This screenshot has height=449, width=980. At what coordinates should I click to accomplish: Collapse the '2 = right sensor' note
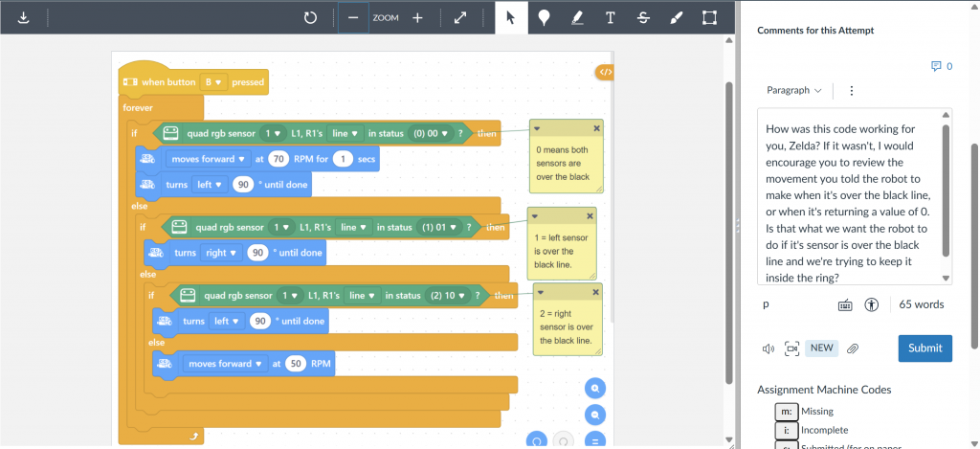point(541,292)
